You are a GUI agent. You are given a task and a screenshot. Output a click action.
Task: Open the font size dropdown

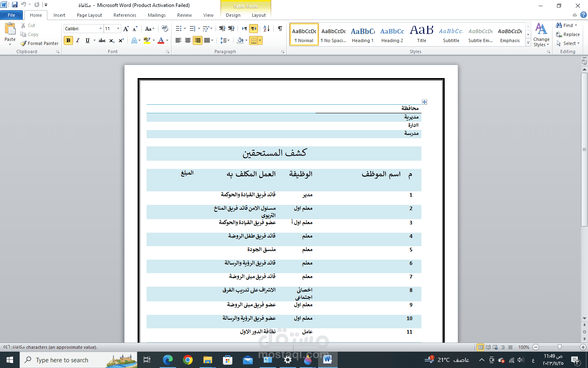tap(118, 29)
